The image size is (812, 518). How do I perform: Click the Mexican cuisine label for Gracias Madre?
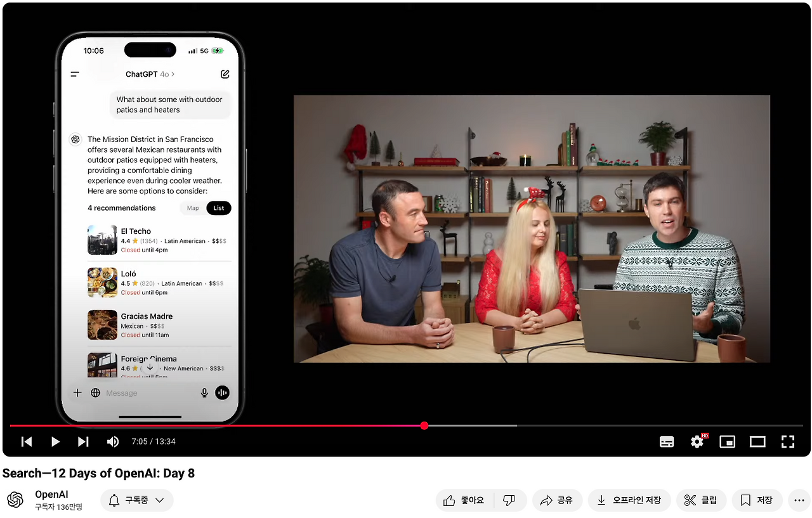[133, 326]
